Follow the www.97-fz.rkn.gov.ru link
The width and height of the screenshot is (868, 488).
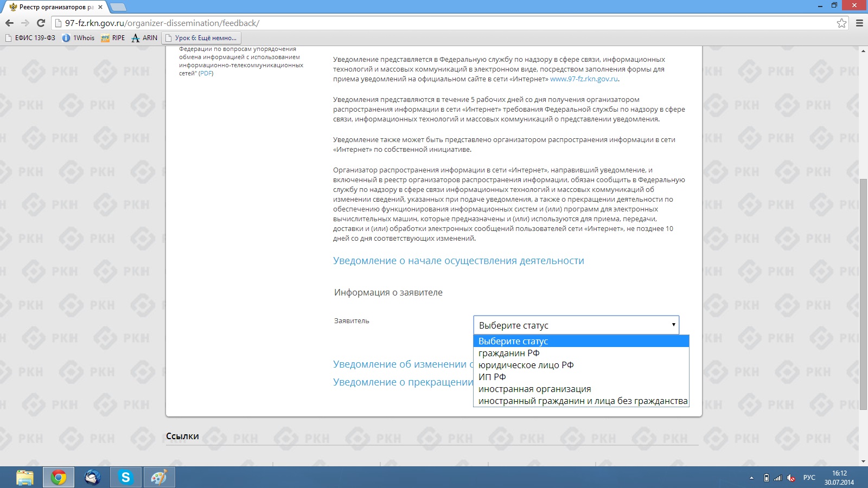click(x=584, y=79)
